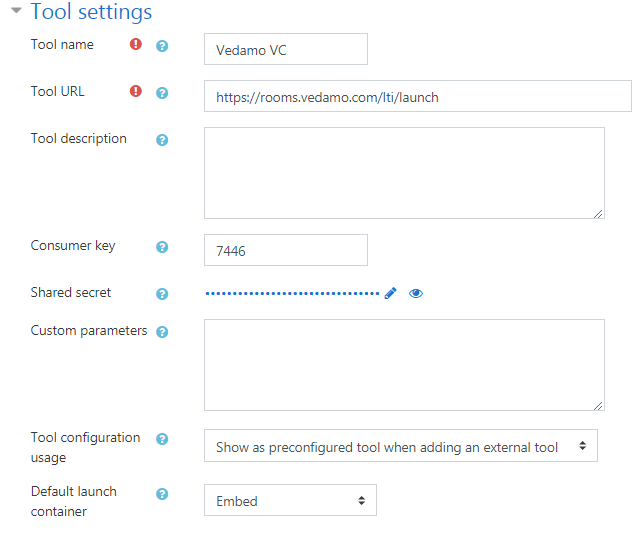Viewport: 639px width, 535px height.
Task: Focus the Tool name field
Action: tap(285, 50)
